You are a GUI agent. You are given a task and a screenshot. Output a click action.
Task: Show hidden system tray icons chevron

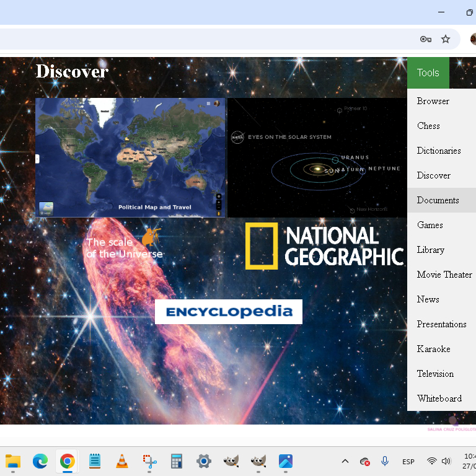click(x=345, y=462)
